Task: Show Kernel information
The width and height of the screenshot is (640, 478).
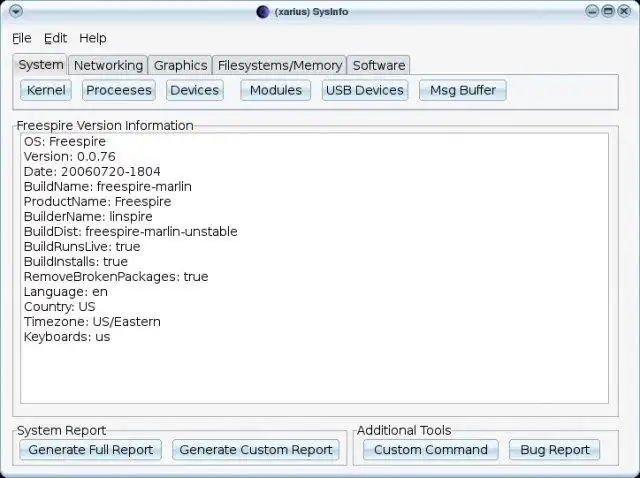Action: point(46,90)
